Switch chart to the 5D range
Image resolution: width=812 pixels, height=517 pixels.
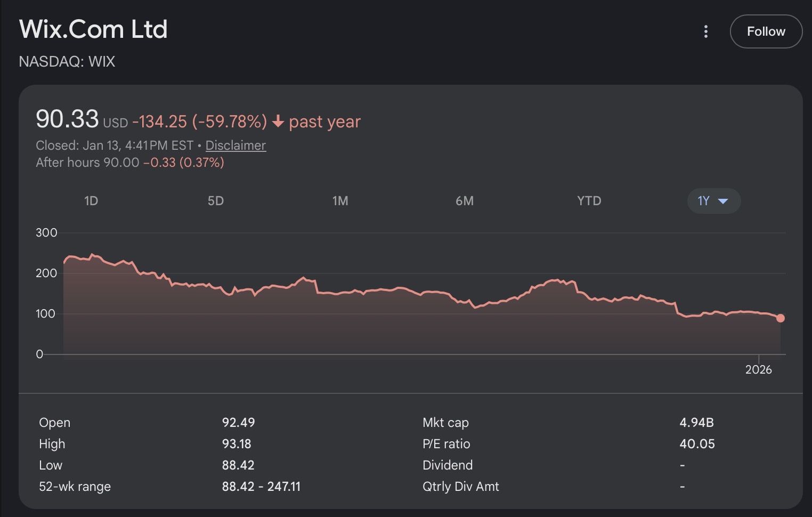coord(216,201)
